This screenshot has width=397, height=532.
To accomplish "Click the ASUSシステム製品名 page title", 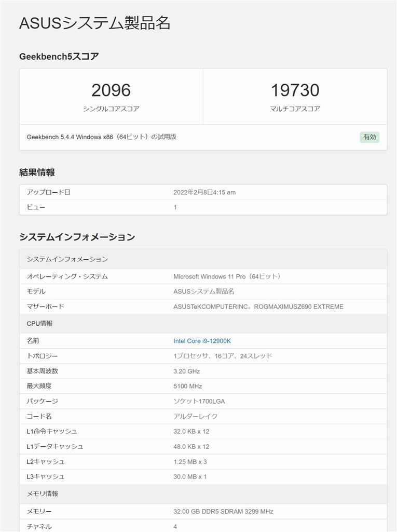I will (x=94, y=23).
